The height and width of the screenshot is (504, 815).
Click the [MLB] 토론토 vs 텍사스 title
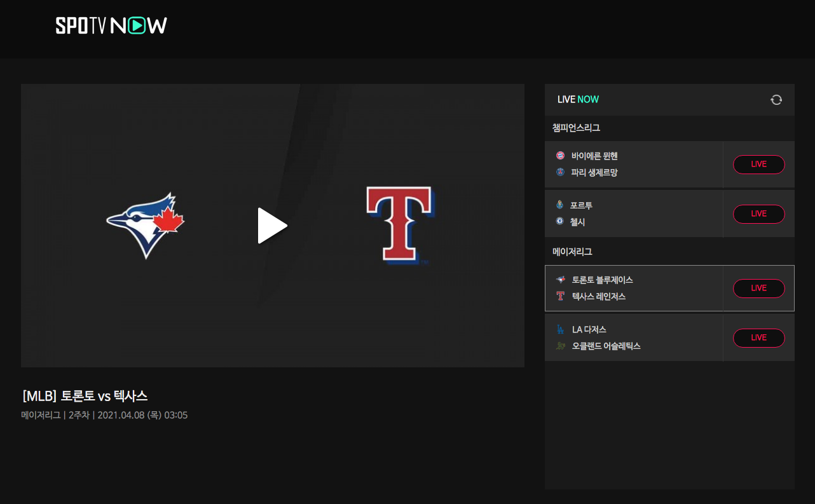click(85, 396)
